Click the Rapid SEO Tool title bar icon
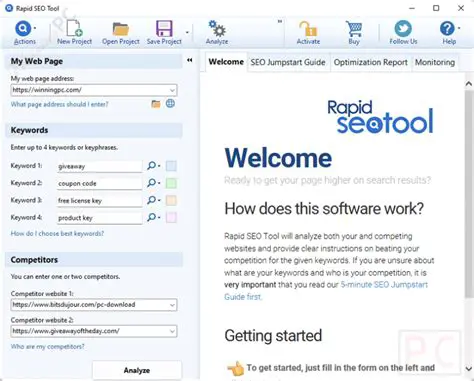474x381 pixels. pos(9,8)
